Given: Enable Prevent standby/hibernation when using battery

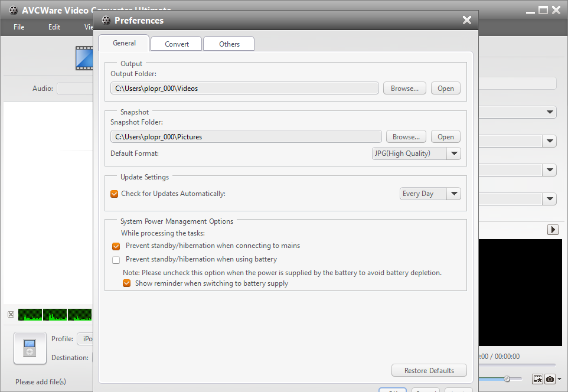Looking at the screenshot, I should (116, 260).
